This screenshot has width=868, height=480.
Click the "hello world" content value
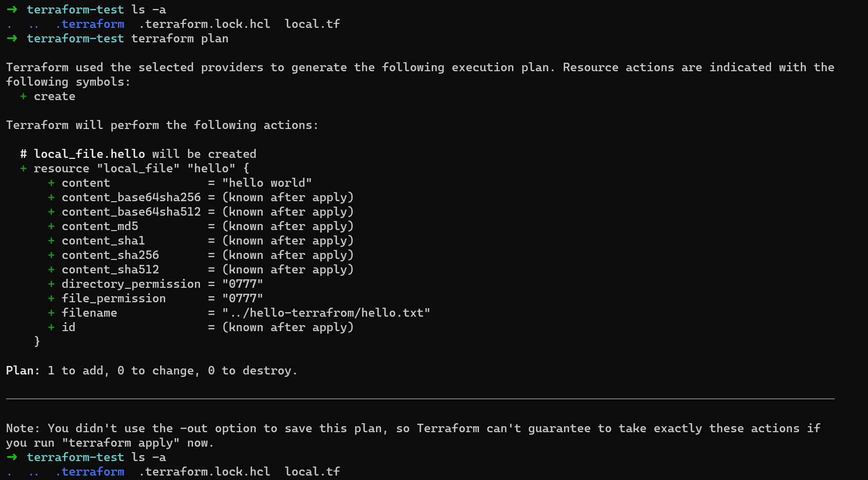click(x=267, y=183)
